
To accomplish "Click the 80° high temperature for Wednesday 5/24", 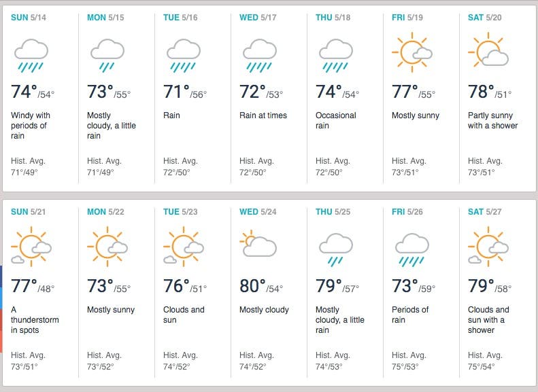I will pos(253,286).
